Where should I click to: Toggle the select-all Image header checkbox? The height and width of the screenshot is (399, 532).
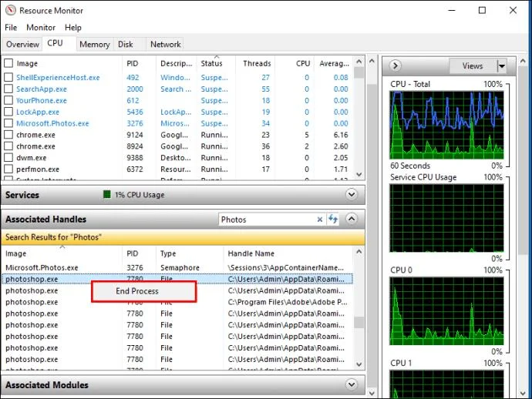(x=8, y=63)
